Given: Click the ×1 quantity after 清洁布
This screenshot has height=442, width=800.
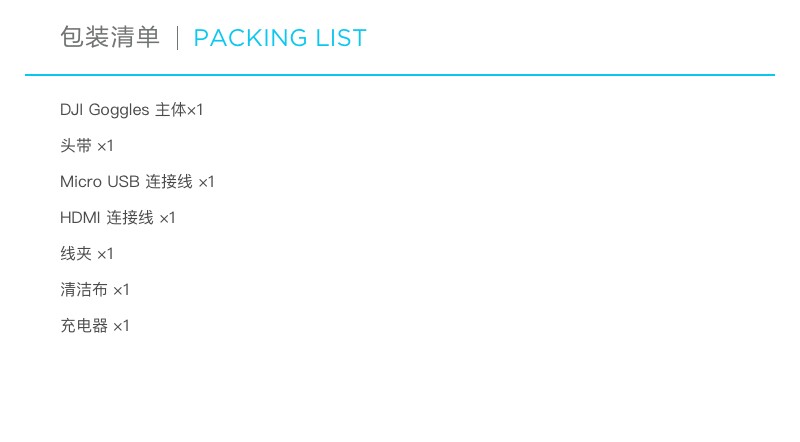Looking at the screenshot, I should pos(121,290).
